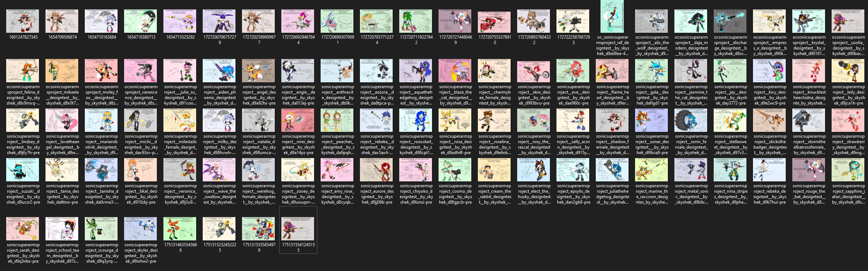Select the tall raf_designtest image thumbnail

point(613,16)
